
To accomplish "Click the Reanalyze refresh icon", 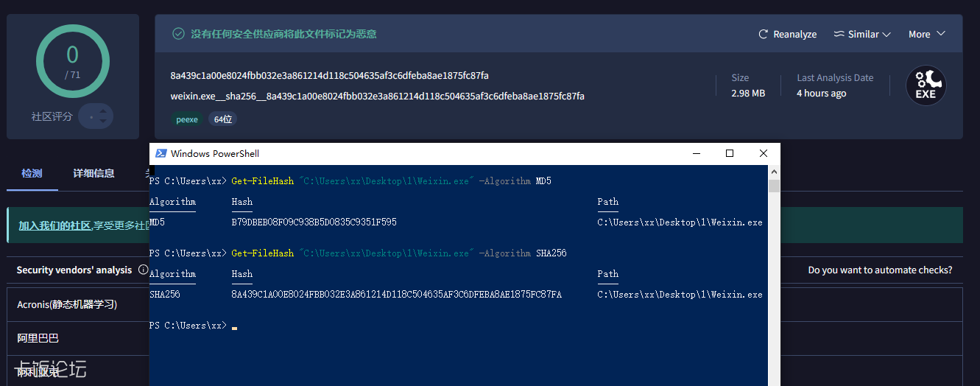I will (764, 35).
